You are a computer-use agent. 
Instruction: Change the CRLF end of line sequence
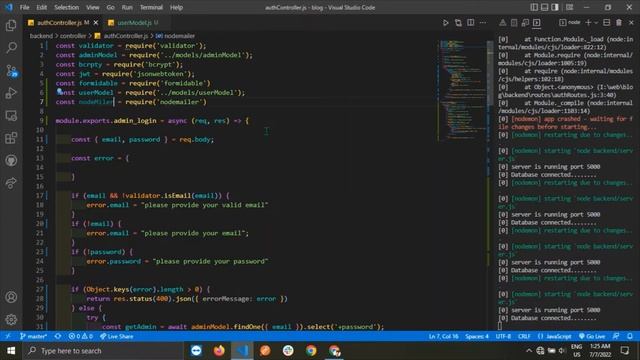coord(524,336)
